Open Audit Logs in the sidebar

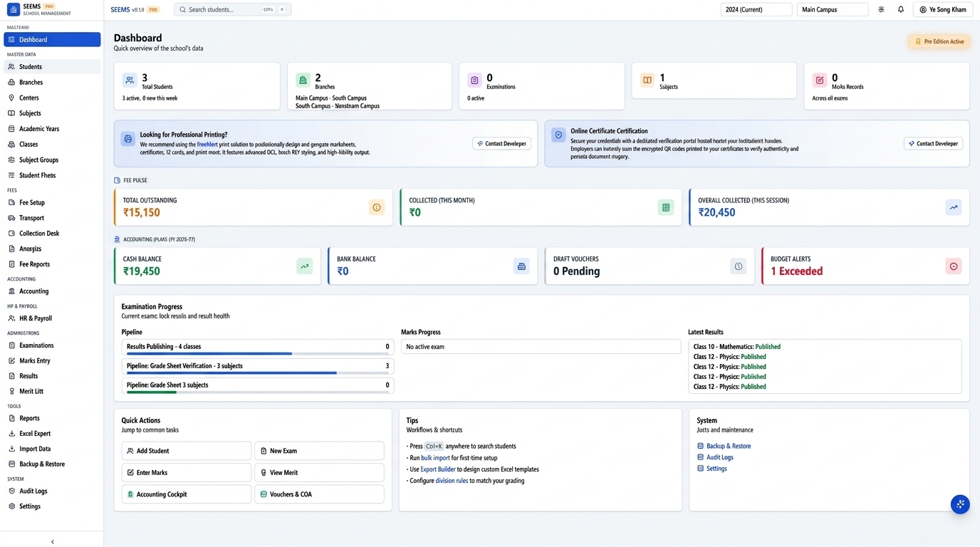coord(52,491)
